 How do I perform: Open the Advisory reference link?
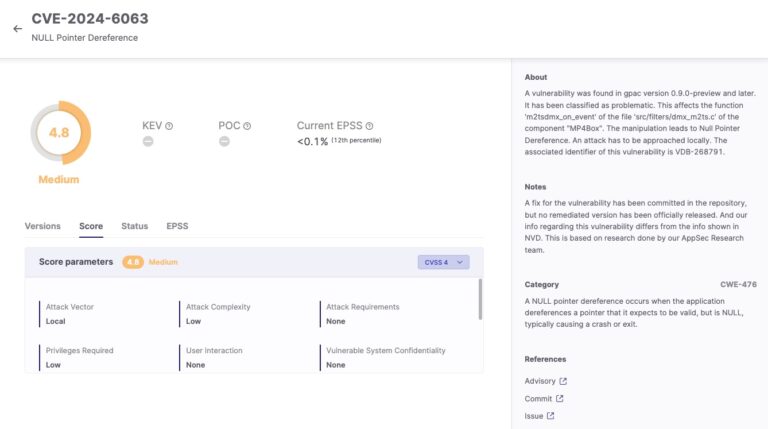(539, 381)
